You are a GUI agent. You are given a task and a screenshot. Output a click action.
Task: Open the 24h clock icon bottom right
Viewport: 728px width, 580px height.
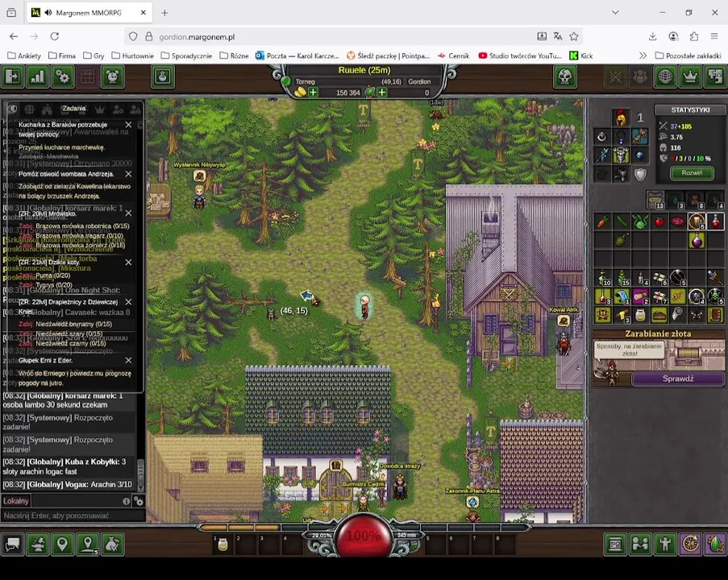tap(690, 544)
